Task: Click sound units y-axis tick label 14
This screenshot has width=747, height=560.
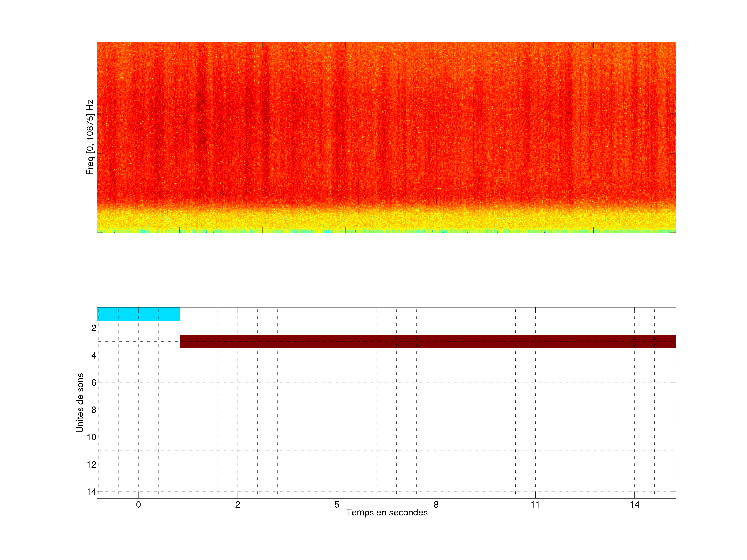Action: 92,492
